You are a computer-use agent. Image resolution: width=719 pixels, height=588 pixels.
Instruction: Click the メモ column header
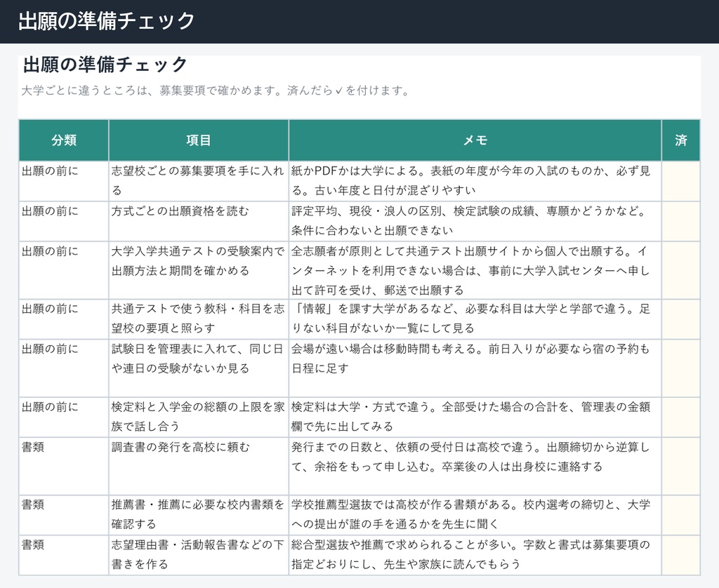tap(475, 140)
